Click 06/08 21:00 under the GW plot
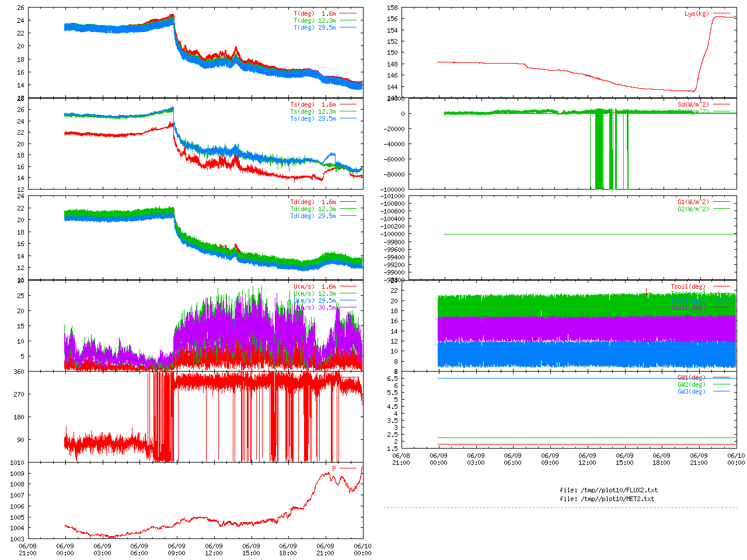The image size is (747, 560). pos(401,459)
